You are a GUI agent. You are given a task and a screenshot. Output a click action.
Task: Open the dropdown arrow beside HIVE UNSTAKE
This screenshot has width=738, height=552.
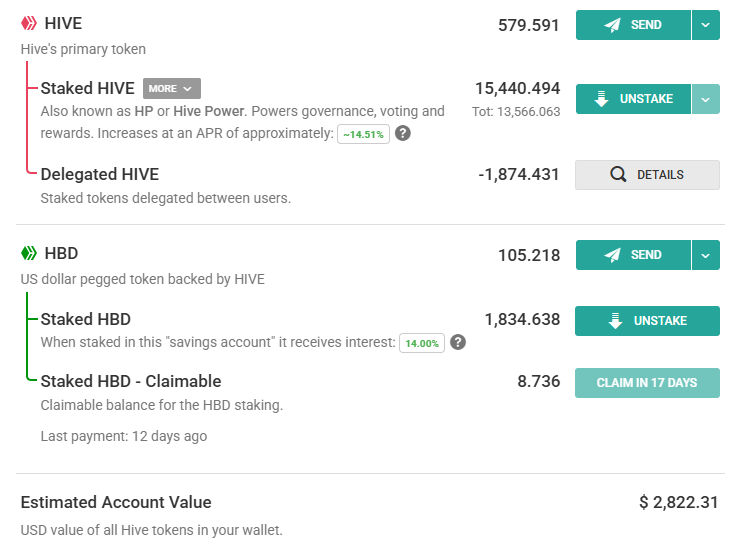(x=706, y=99)
